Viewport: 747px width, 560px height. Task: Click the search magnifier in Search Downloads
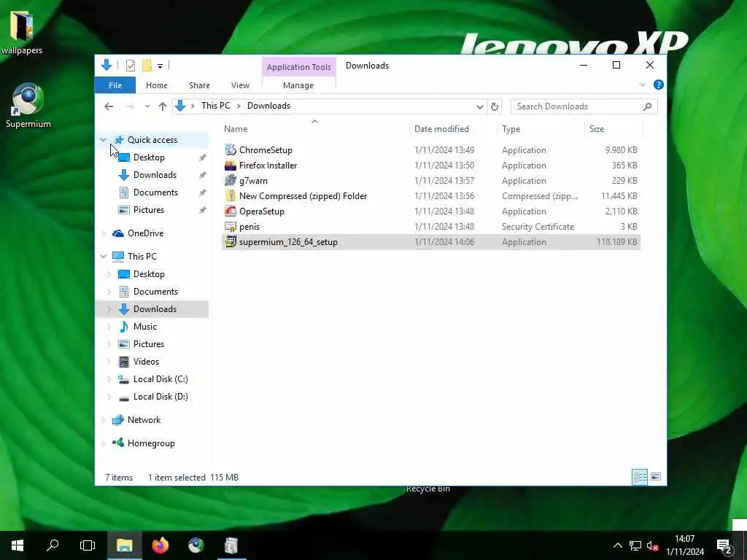(647, 106)
